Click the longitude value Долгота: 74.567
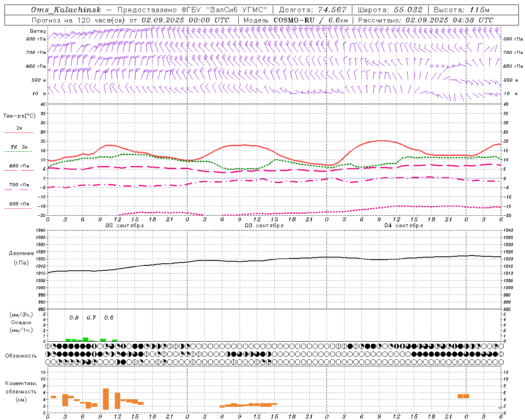 [x=313, y=10]
